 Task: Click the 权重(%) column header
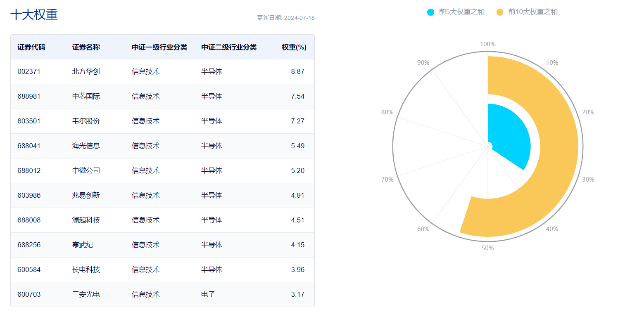(x=294, y=47)
